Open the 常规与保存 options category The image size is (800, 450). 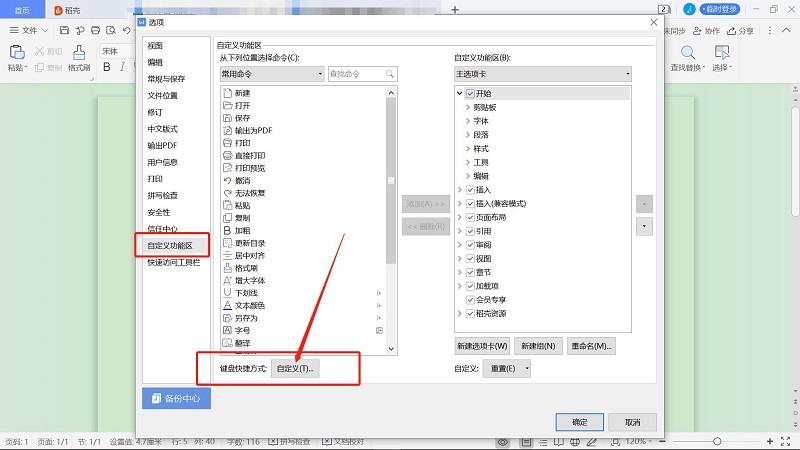(166, 79)
